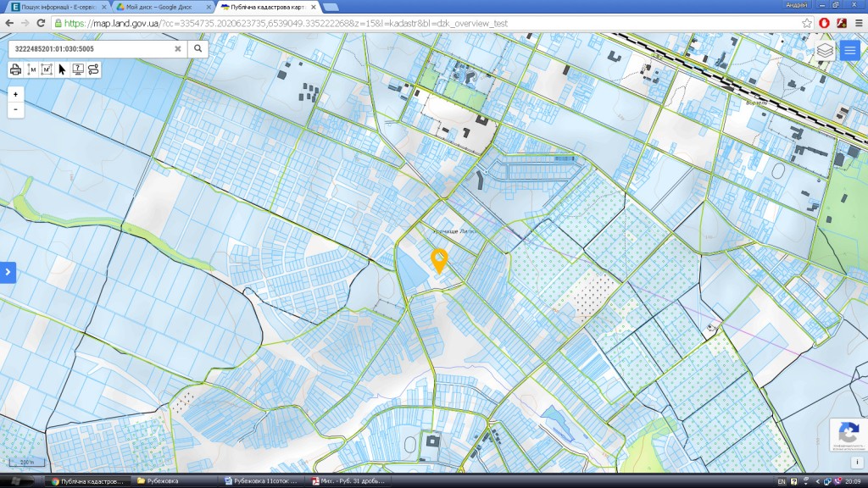Select the distance measurement tool
This screenshot has height=488, width=868.
click(x=31, y=69)
